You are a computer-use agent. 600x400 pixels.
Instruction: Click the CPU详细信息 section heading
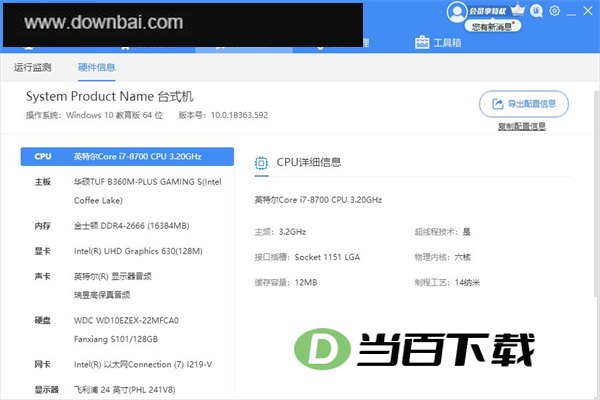[x=308, y=162]
